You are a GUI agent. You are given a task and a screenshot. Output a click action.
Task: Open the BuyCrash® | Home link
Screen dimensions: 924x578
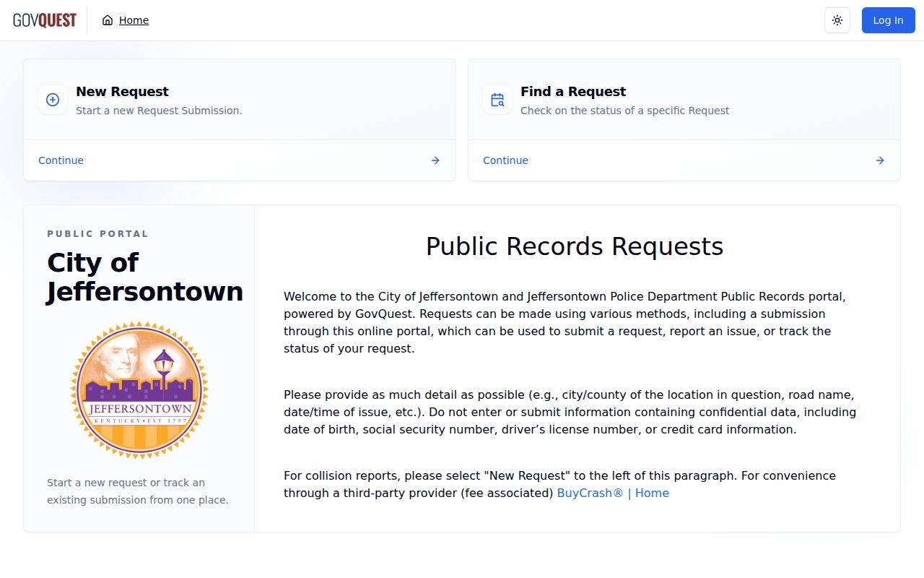click(x=613, y=493)
